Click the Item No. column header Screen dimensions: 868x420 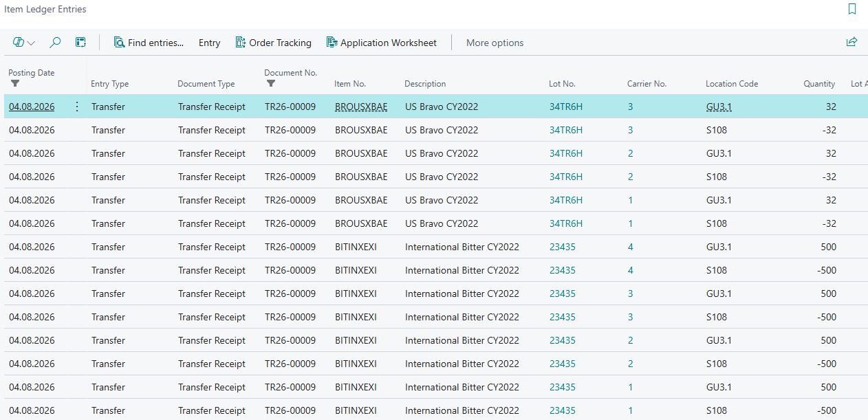click(x=350, y=84)
